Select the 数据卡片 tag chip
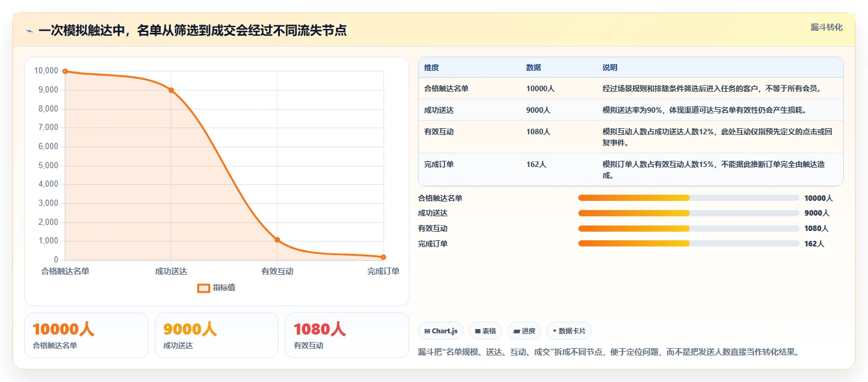This screenshot has height=382, width=868. [x=569, y=331]
